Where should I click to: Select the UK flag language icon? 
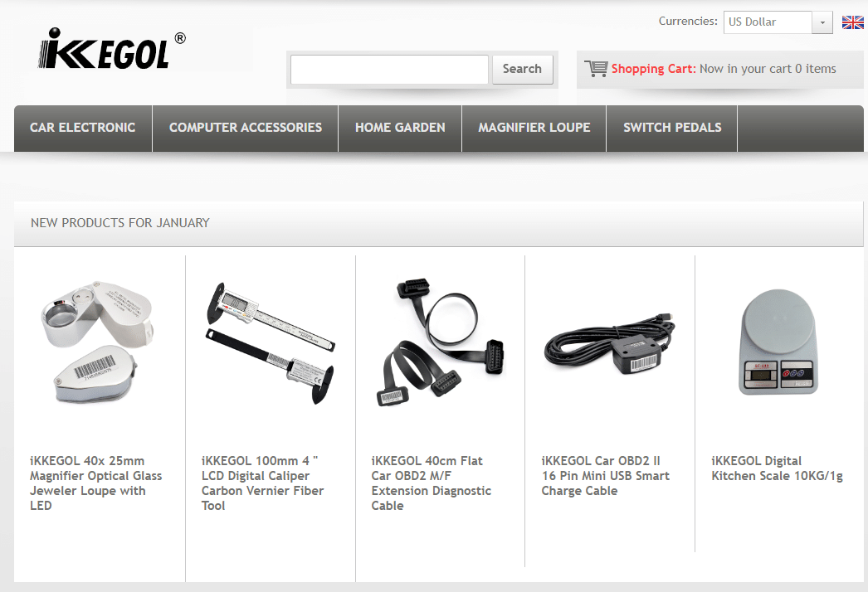[852, 22]
